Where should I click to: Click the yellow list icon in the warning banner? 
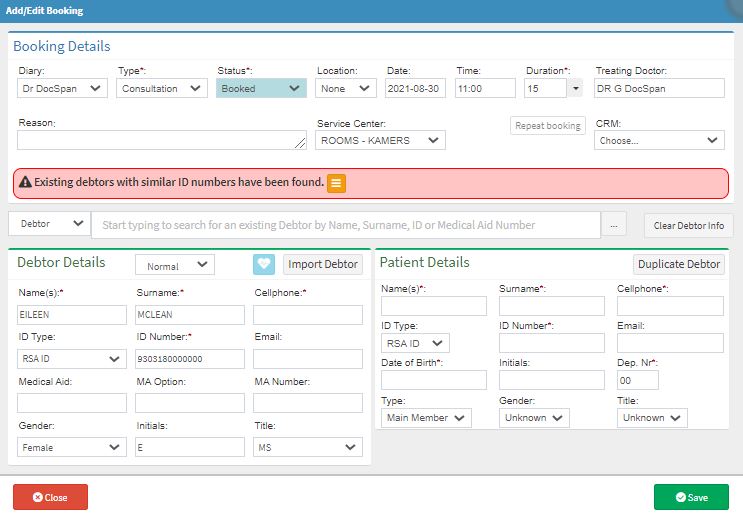tap(337, 183)
